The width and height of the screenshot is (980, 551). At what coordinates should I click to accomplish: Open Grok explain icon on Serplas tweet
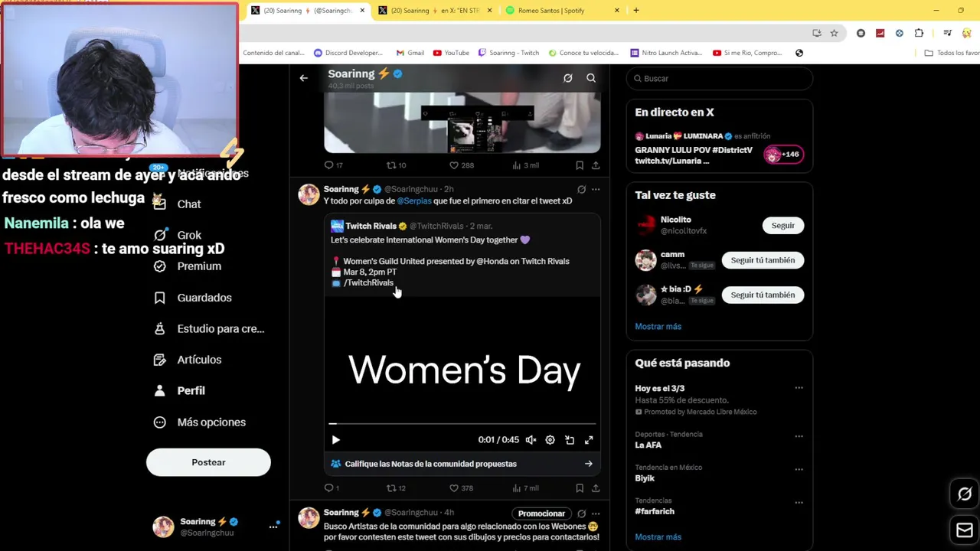581,189
